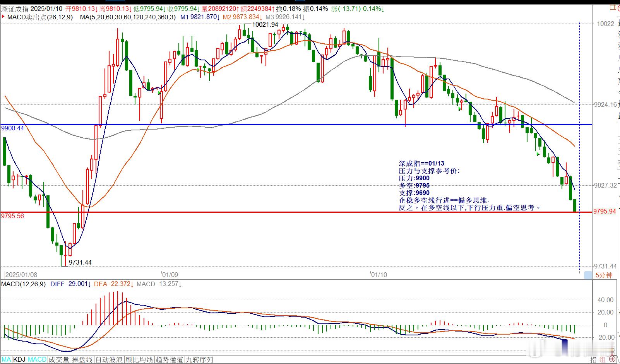Click the 涨(-13.71)-0.14% change value
This screenshot has width=620, height=364.
(358, 9)
